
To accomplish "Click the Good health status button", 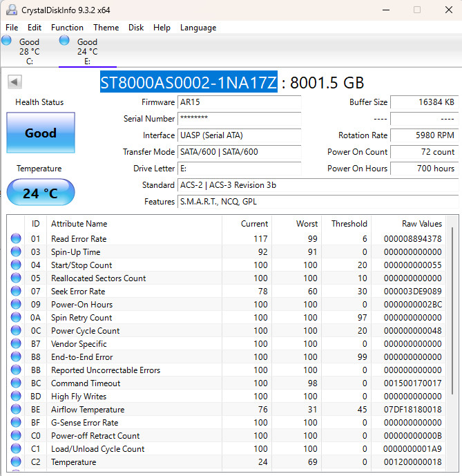I will [x=41, y=133].
